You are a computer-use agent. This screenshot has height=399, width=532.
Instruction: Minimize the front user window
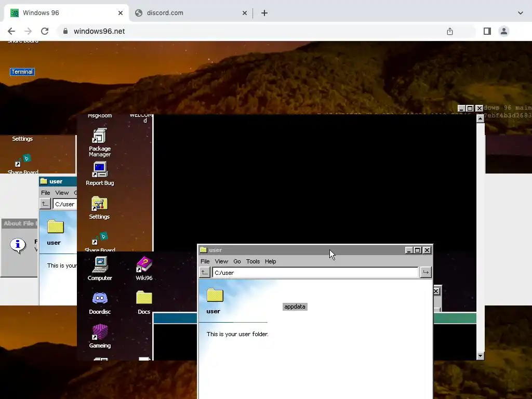408,250
